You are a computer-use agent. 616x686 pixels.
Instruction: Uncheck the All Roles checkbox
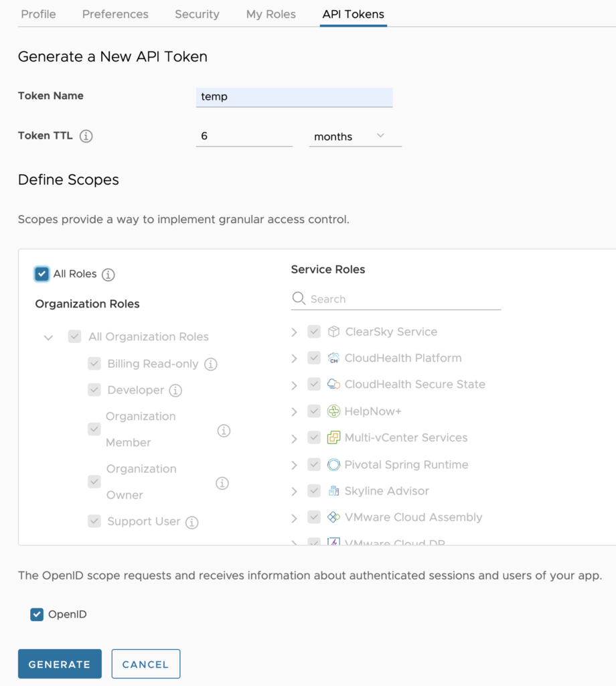(x=42, y=274)
